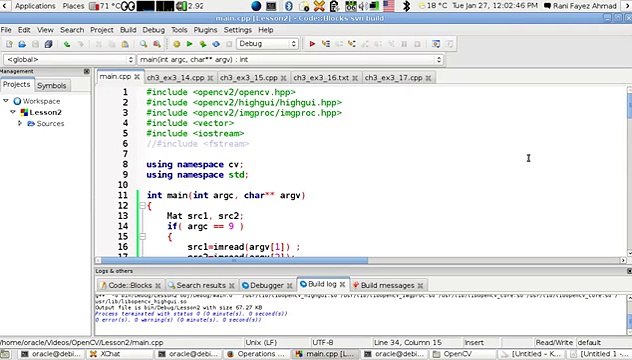
Task: Collapse the Lesson2 project node
Action: pos(13,112)
